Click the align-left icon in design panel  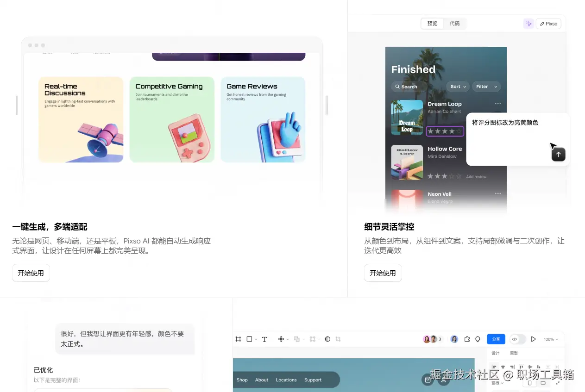click(x=494, y=367)
